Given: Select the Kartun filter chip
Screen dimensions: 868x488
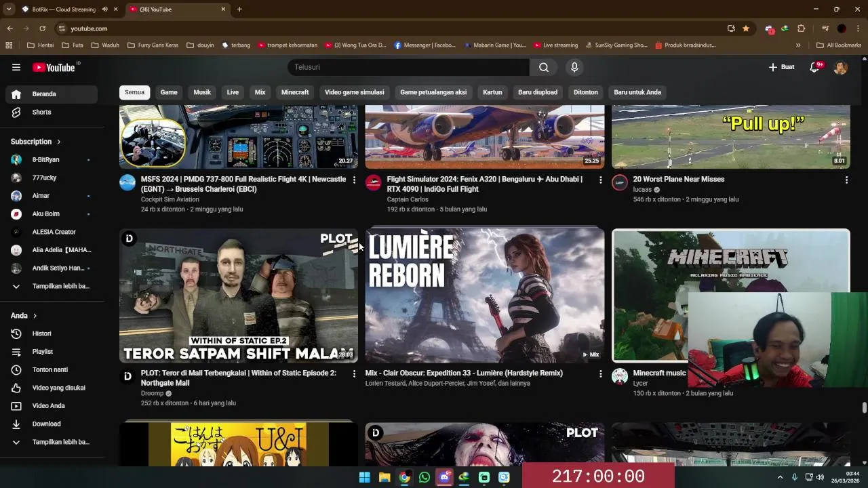Looking at the screenshot, I should tap(492, 92).
